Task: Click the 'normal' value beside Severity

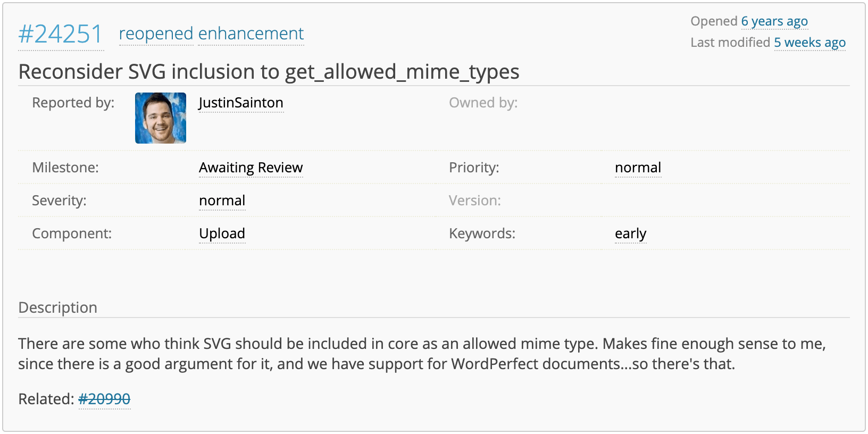Action: 222,201
